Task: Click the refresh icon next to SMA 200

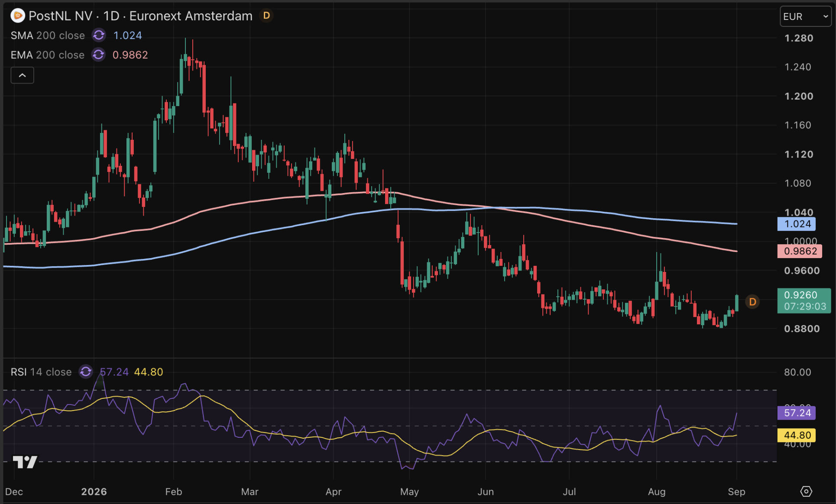Action: pyautogui.click(x=99, y=35)
